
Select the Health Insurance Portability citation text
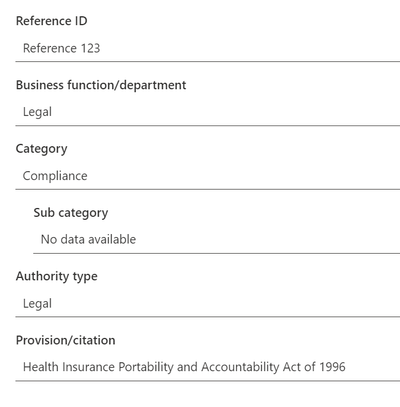coord(184,367)
